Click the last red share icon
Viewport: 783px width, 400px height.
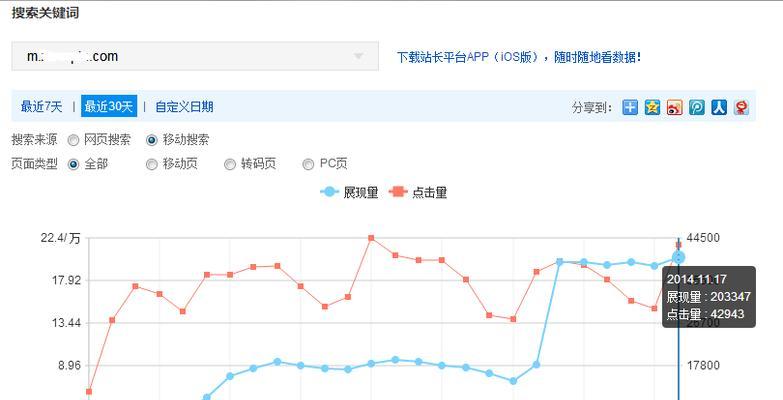[741, 107]
